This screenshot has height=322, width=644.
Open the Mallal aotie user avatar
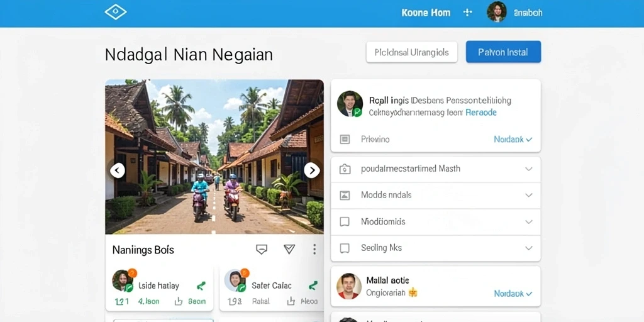[x=349, y=286]
